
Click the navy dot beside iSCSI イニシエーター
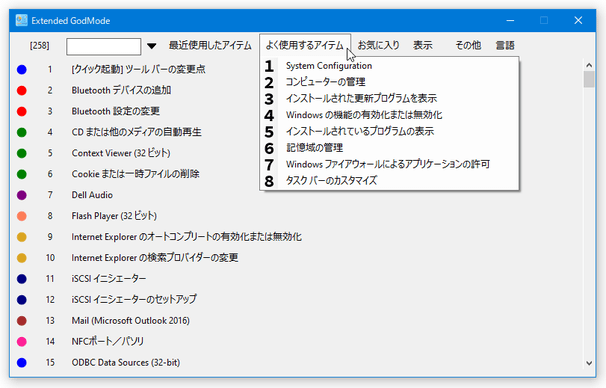click(x=22, y=278)
